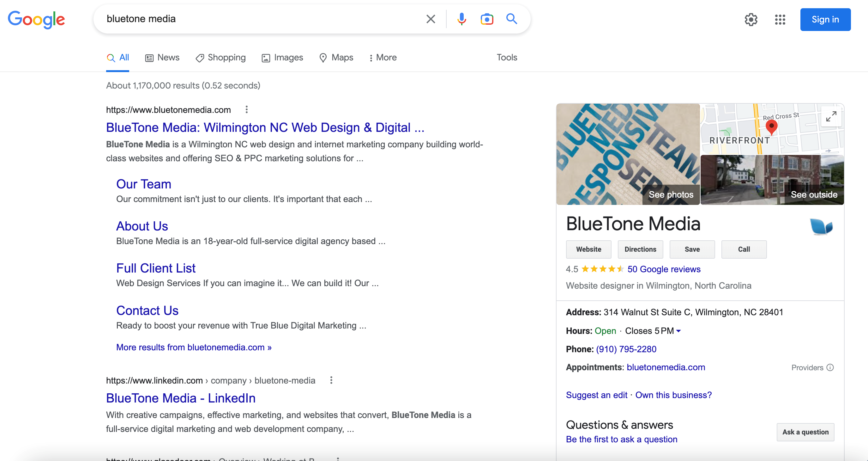The width and height of the screenshot is (868, 461).
Task: Click the Directions button
Action: point(640,249)
